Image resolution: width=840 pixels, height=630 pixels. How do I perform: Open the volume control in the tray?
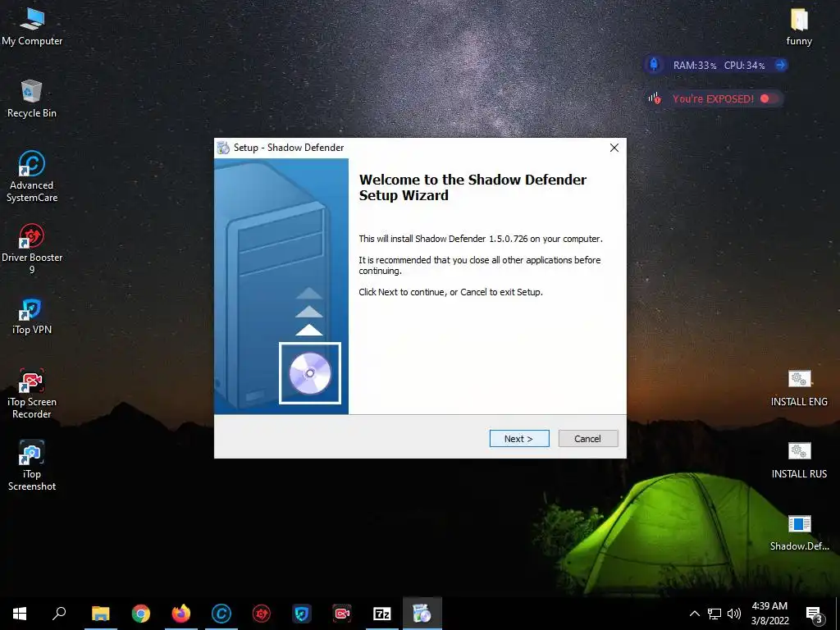734,614
